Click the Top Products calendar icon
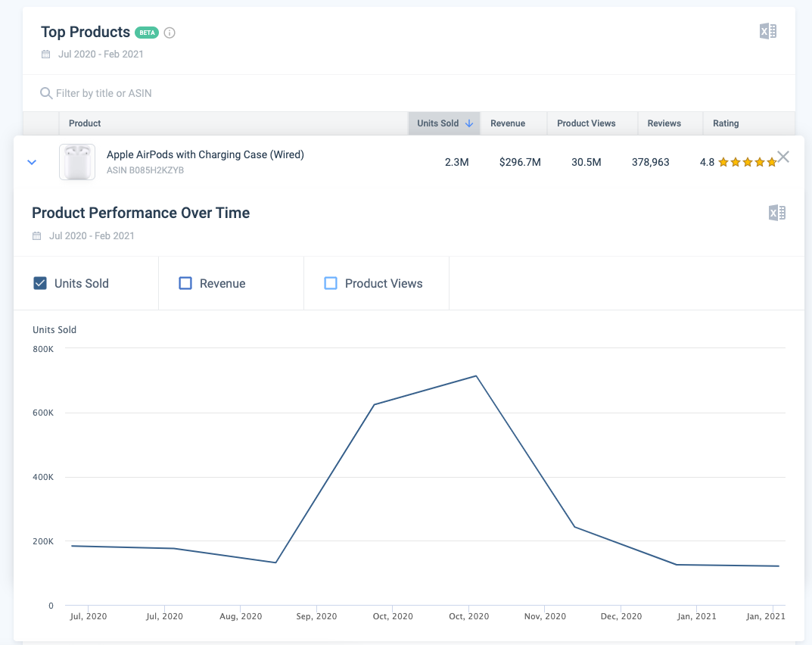Image resolution: width=812 pixels, height=645 pixels. point(46,54)
